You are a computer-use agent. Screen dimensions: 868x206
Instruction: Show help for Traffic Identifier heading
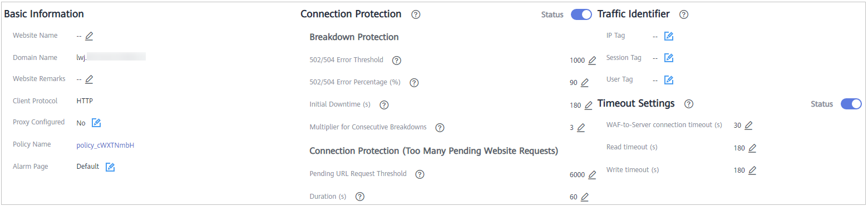coord(684,15)
